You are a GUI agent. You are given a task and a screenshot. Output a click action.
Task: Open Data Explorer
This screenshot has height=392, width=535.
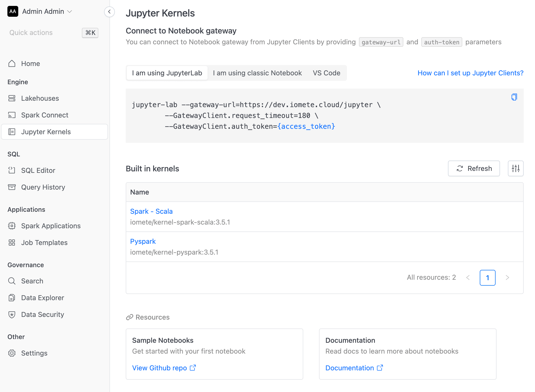(x=43, y=298)
